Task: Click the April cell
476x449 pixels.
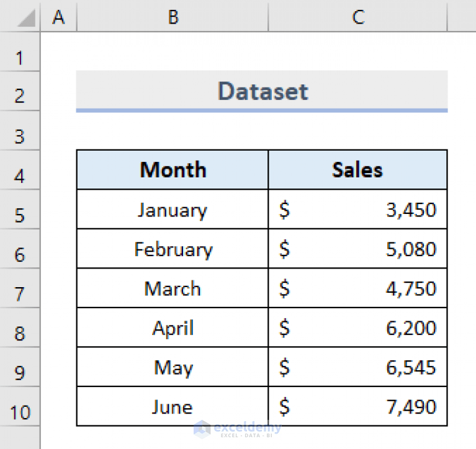Action: (x=173, y=327)
